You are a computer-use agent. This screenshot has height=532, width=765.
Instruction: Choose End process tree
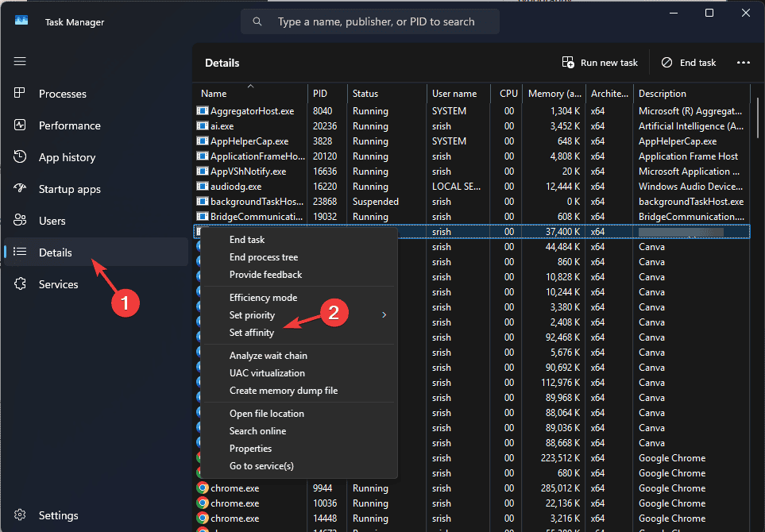coord(264,257)
